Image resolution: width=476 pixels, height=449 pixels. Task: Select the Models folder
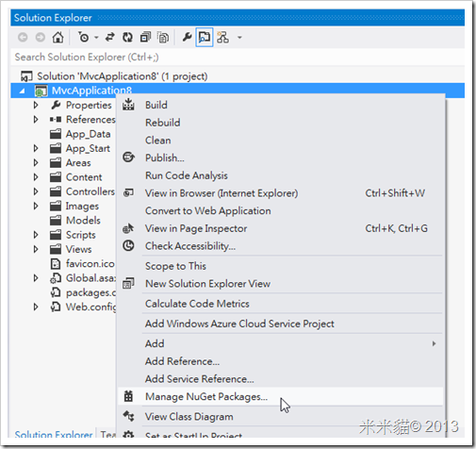(x=83, y=221)
